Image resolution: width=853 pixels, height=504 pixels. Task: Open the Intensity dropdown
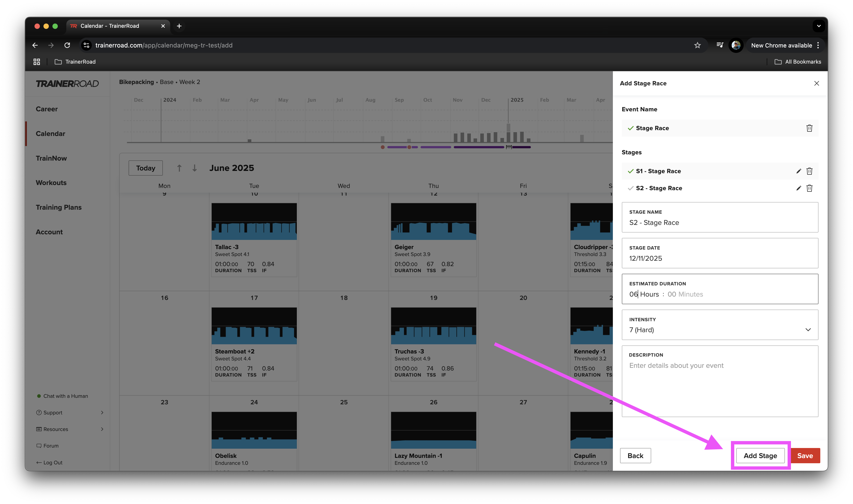pyautogui.click(x=720, y=325)
